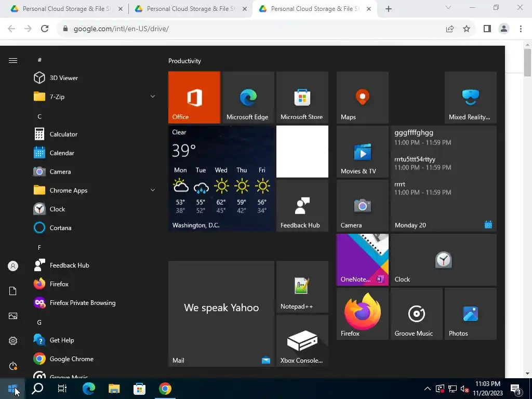Click the 'G' letter header in app list
Viewport: 532px width, 399px height.
click(x=39, y=322)
